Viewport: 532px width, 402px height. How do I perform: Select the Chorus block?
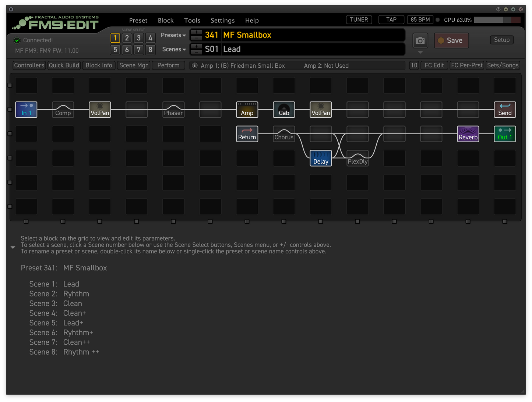284,134
